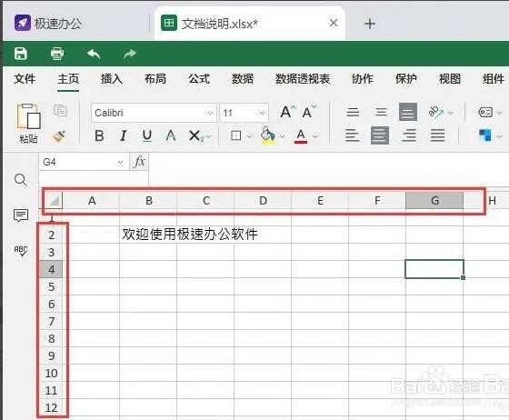Open the File (文件) menu
Viewport: 509px width, 420px height.
pos(25,79)
